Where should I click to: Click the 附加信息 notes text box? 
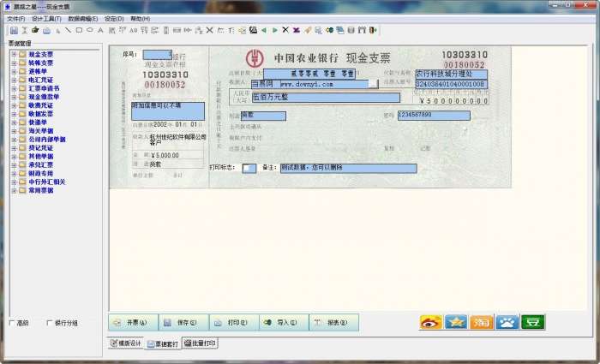click(168, 111)
